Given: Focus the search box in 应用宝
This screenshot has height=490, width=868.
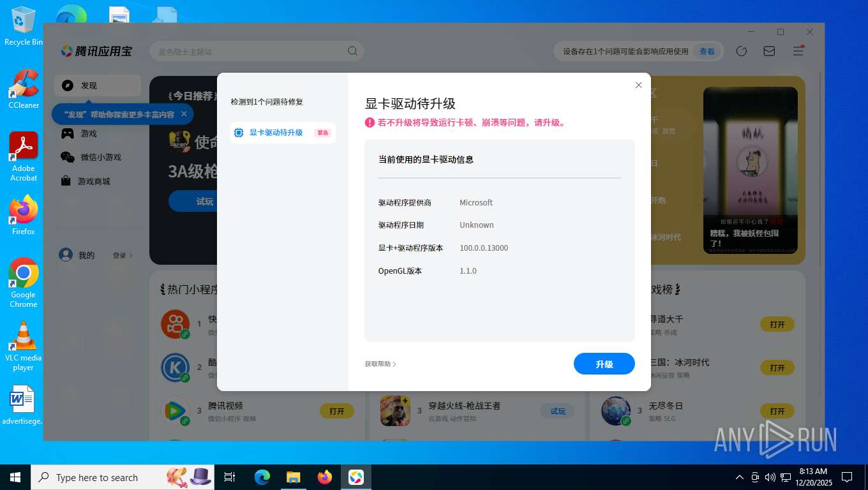Looking at the screenshot, I should pos(257,52).
